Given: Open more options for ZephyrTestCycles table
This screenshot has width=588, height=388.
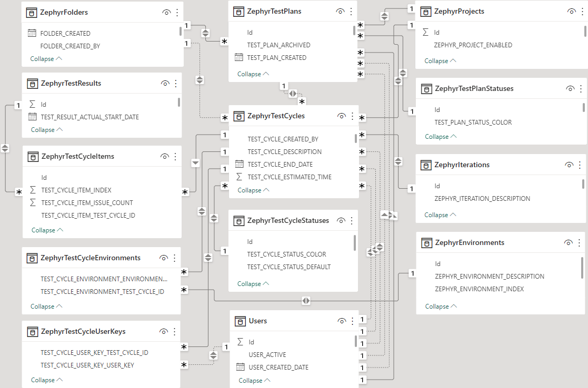Looking at the screenshot, I should click(x=353, y=116).
